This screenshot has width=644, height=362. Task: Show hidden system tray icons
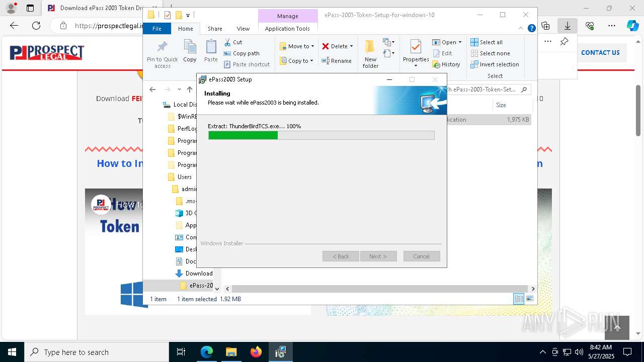[x=542, y=352]
